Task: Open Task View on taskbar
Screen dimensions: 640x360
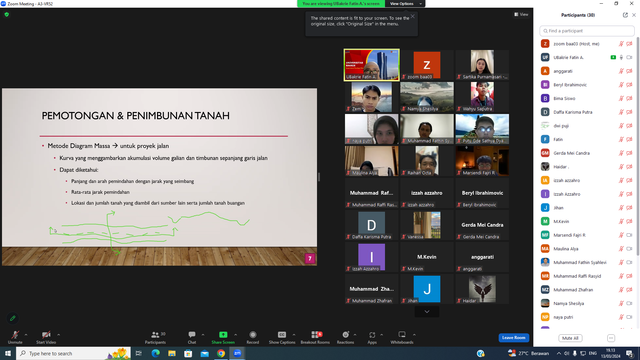Action: tap(139, 353)
